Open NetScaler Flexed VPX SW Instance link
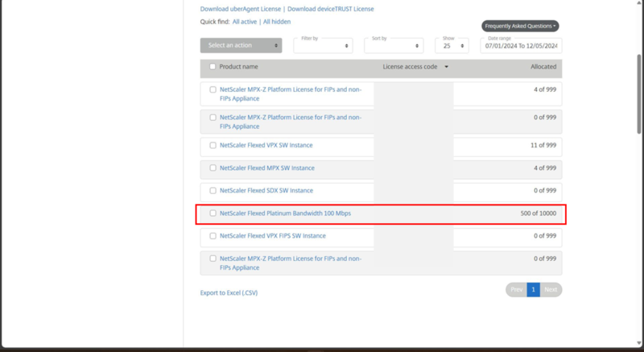 (266, 146)
